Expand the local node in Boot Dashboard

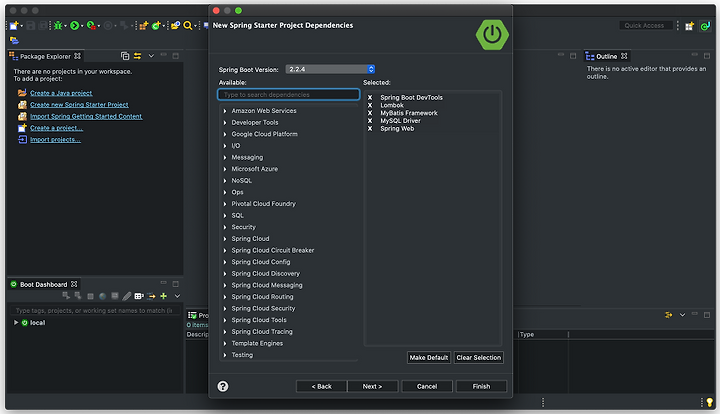16,323
